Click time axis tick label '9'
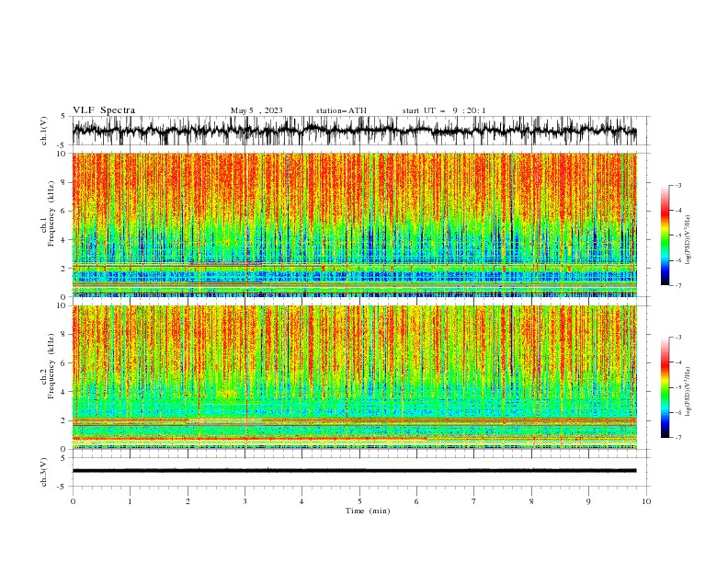The width and height of the screenshot is (728, 563). 588,501
